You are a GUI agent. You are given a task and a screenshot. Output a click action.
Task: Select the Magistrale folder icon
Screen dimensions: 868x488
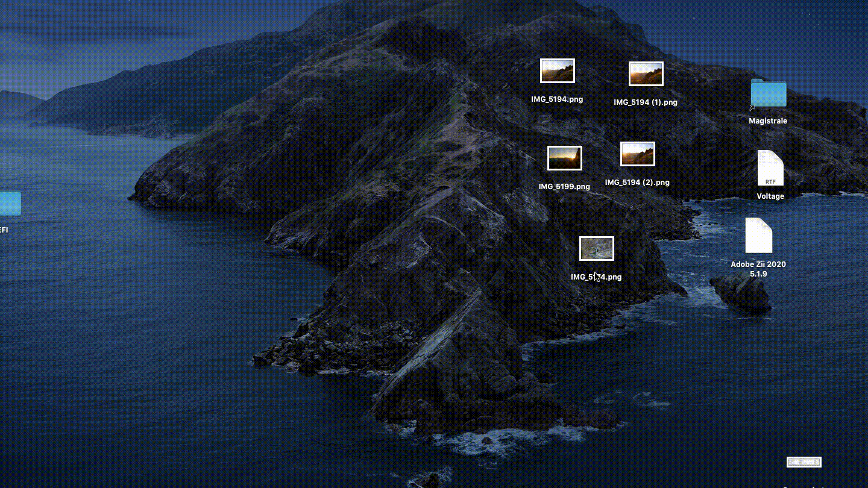[x=769, y=95]
